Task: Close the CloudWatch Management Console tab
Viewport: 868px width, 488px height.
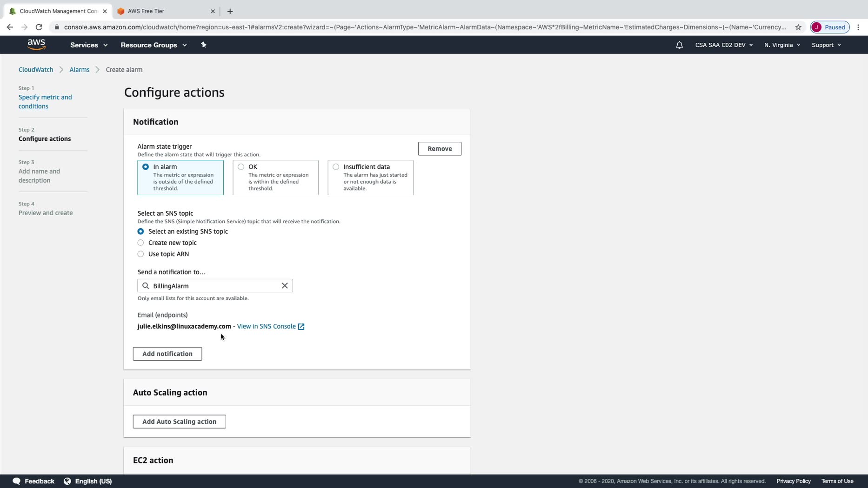Action: pyautogui.click(x=105, y=11)
